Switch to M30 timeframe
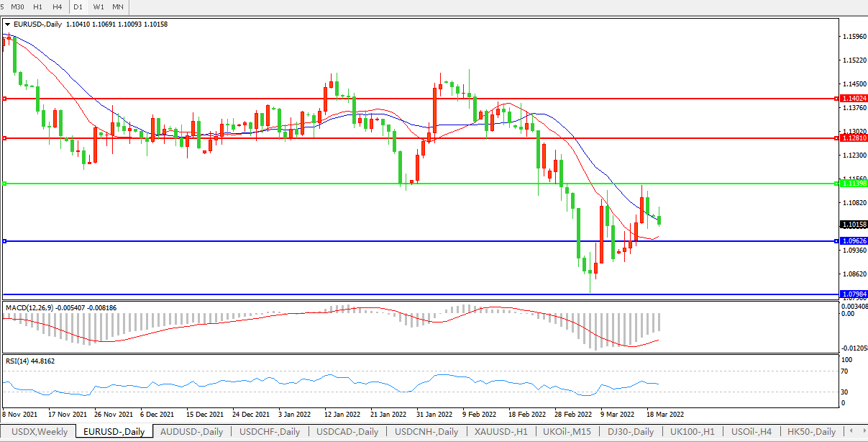 tap(17, 6)
